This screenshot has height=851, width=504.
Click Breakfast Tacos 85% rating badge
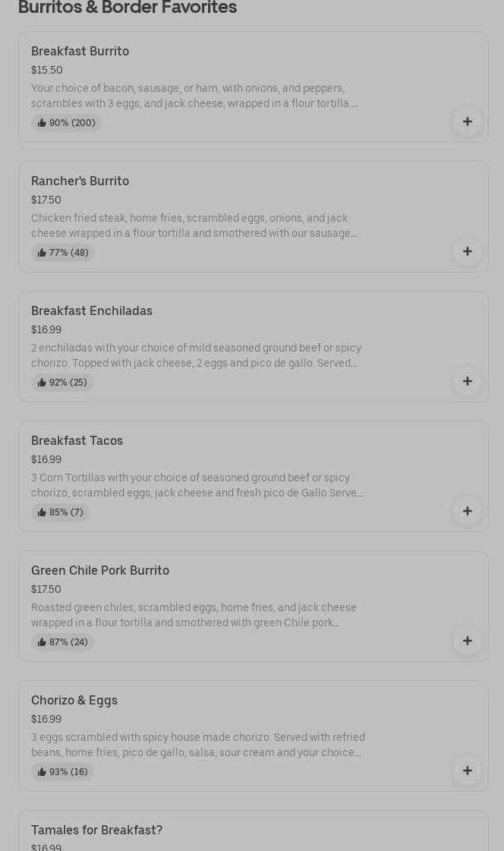61,512
